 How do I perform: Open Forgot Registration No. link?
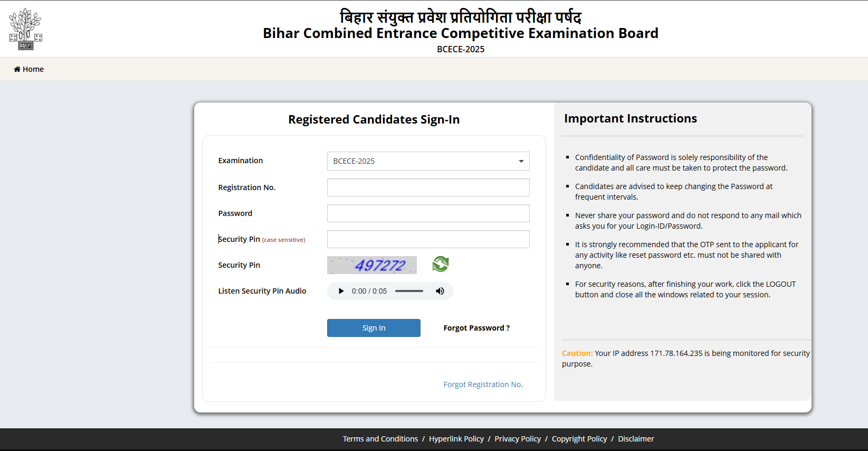click(483, 384)
